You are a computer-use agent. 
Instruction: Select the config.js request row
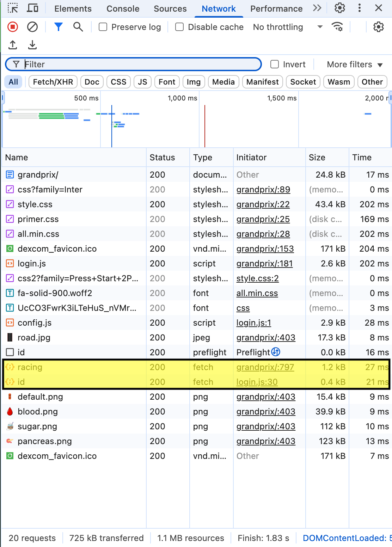pyautogui.click(x=197, y=323)
